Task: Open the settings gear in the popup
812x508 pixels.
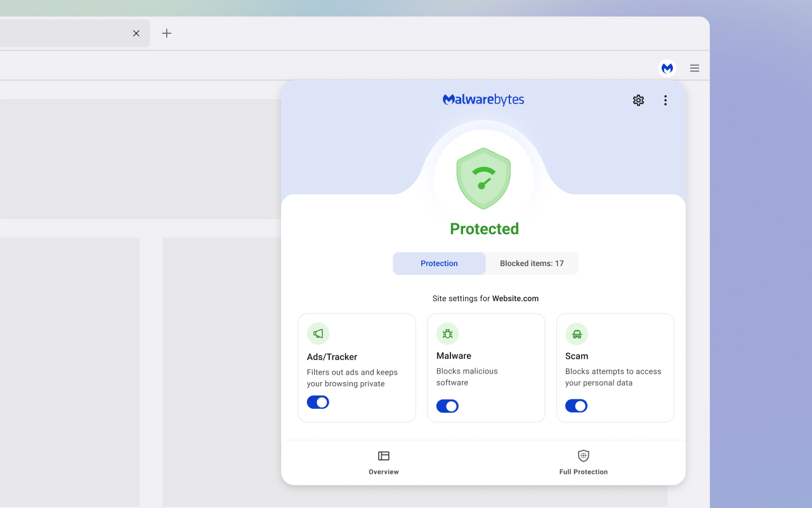Action: click(x=638, y=100)
